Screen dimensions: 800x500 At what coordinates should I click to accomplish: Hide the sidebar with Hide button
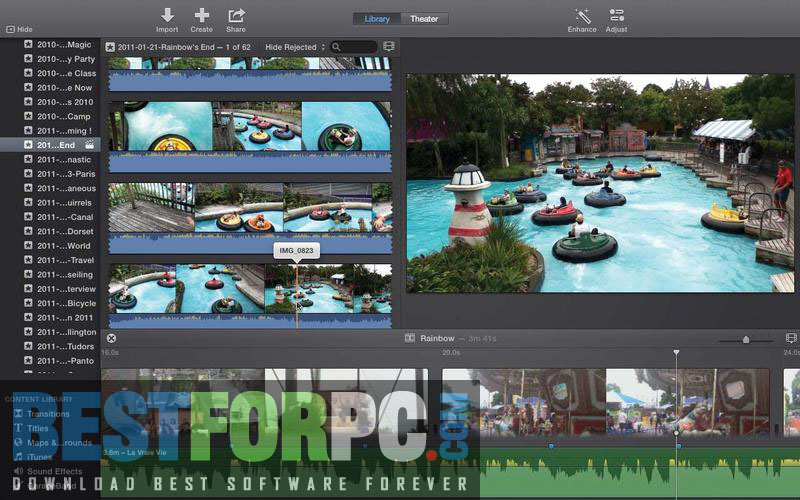tap(19, 30)
